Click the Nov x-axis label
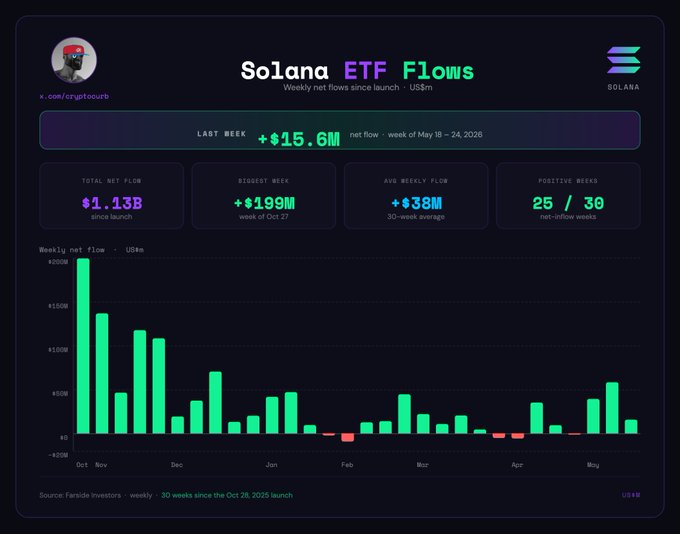The height and width of the screenshot is (534, 680). (101, 465)
